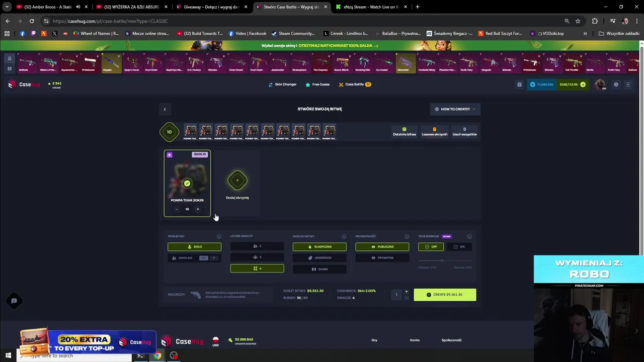This screenshot has height=362, width=644.
Task: Open Free Cases from the header
Action: click(x=317, y=84)
